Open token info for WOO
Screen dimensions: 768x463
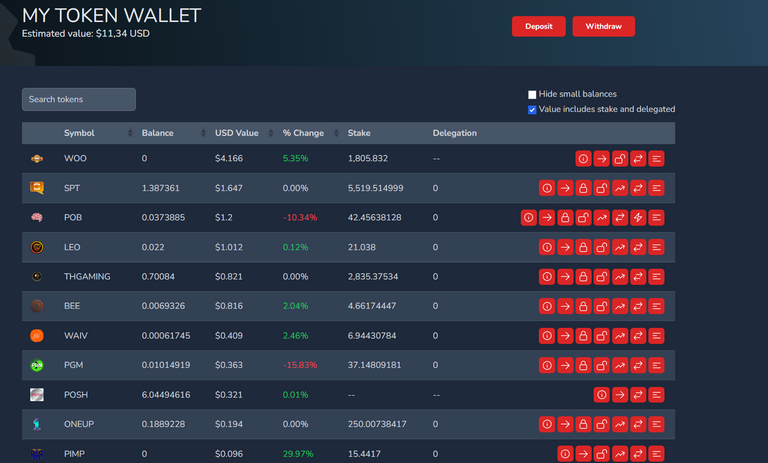pos(583,158)
